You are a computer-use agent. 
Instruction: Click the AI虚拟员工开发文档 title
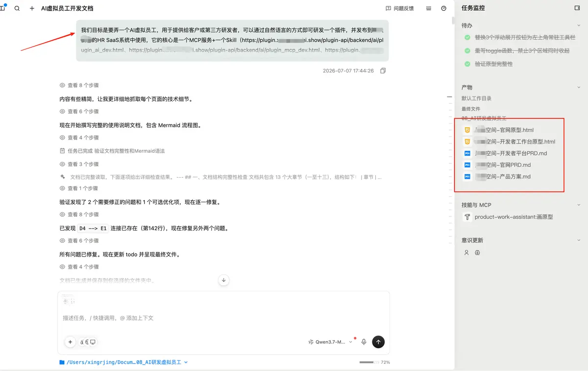(67, 8)
